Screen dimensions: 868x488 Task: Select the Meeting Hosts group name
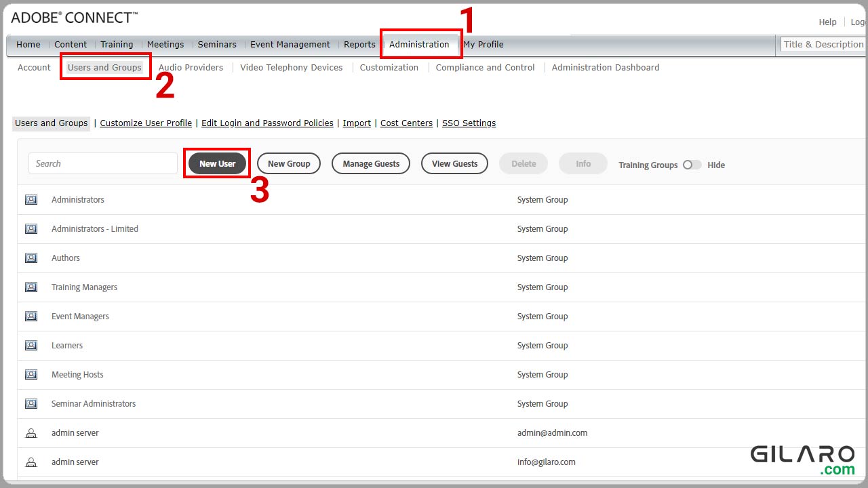click(77, 375)
